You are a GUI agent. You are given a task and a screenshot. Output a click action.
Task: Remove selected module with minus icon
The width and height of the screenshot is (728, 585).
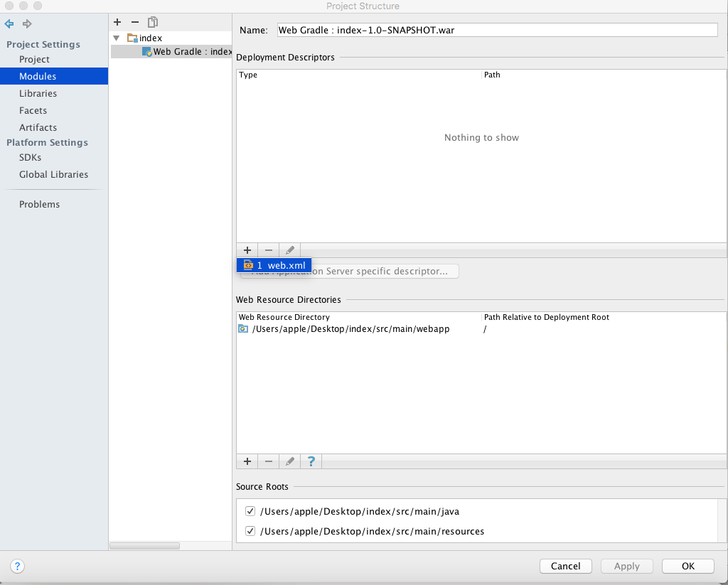pos(135,22)
